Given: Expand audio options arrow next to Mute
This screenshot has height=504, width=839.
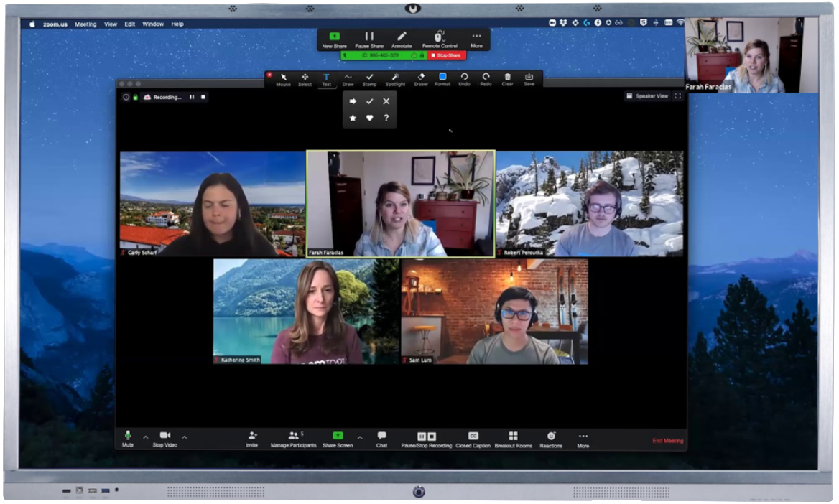Looking at the screenshot, I should point(146,437).
